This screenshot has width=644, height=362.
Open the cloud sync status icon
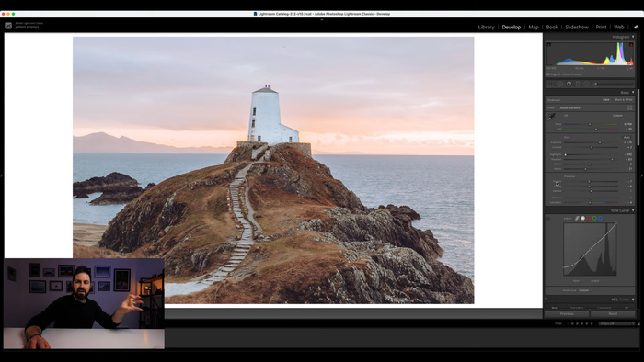pyautogui.click(x=637, y=27)
